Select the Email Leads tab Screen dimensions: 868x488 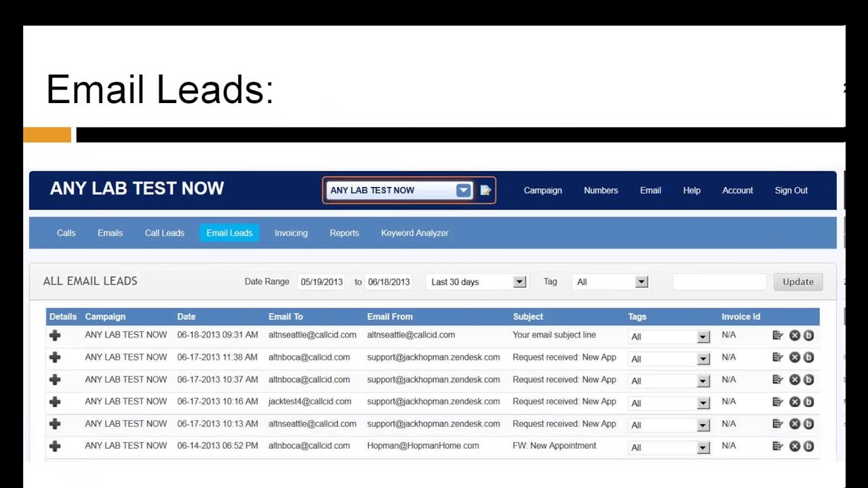coord(229,233)
